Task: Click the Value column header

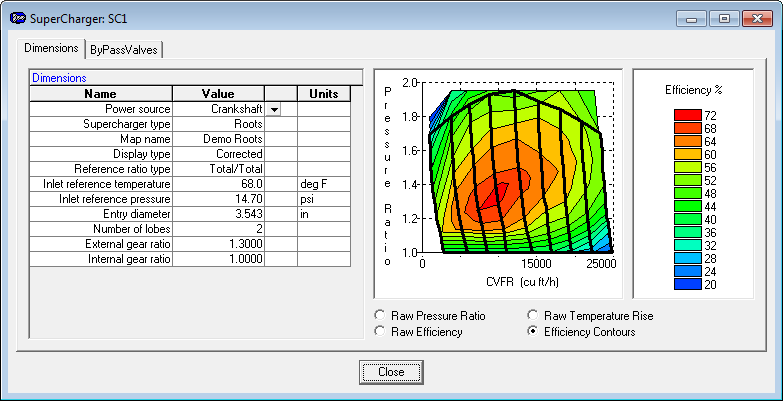Action: [218, 93]
